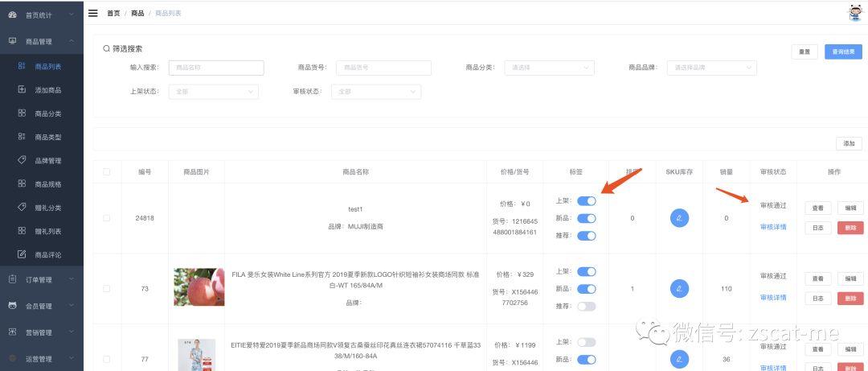
Task: Open 商品列表 menu item
Action: pyautogui.click(x=42, y=66)
